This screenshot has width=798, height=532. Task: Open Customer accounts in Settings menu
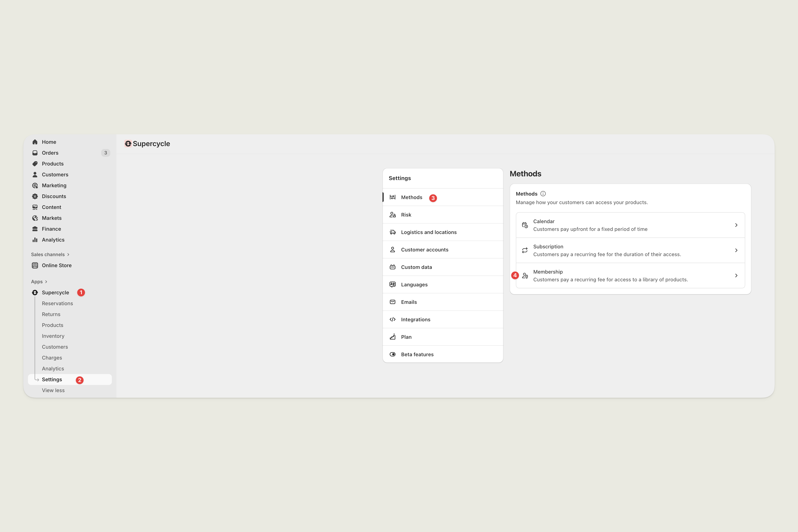click(425, 249)
